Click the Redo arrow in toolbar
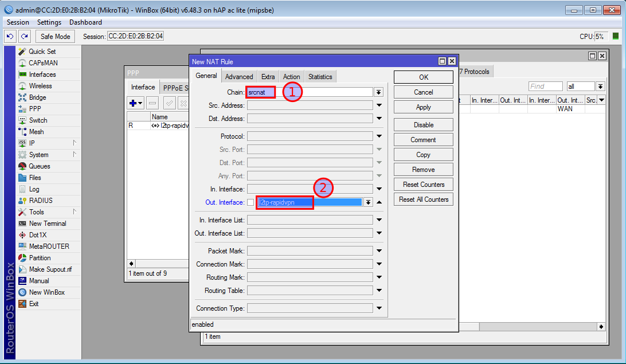Image resolution: width=626 pixels, height=364 pixels. [x=24, y=36]
